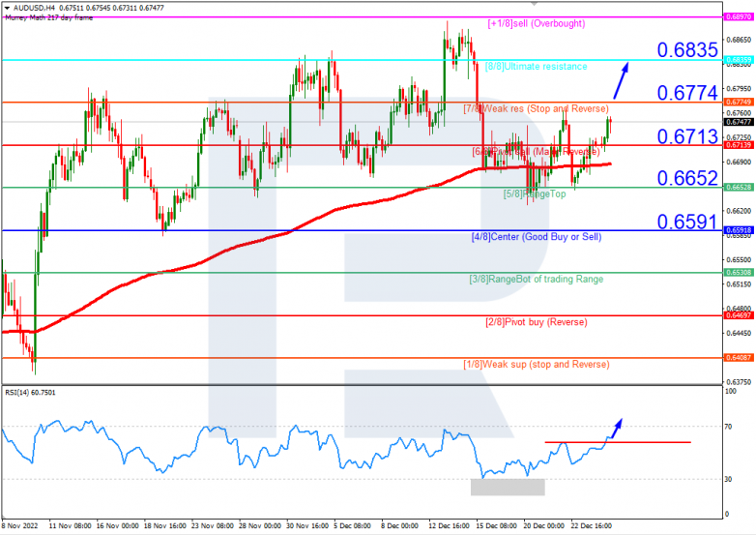Screen dimensions: 756x535
Task: Click the blue 0.65918 price axis tag
Action: (x=738, y=230)
